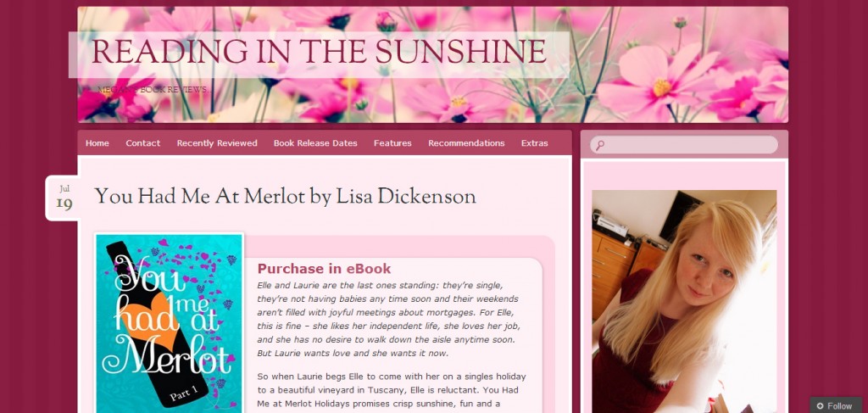The height and width of the screenshot is (413, 868).
Task: Click the Jul 19 date badge
Action: click(x=64, y=198)
